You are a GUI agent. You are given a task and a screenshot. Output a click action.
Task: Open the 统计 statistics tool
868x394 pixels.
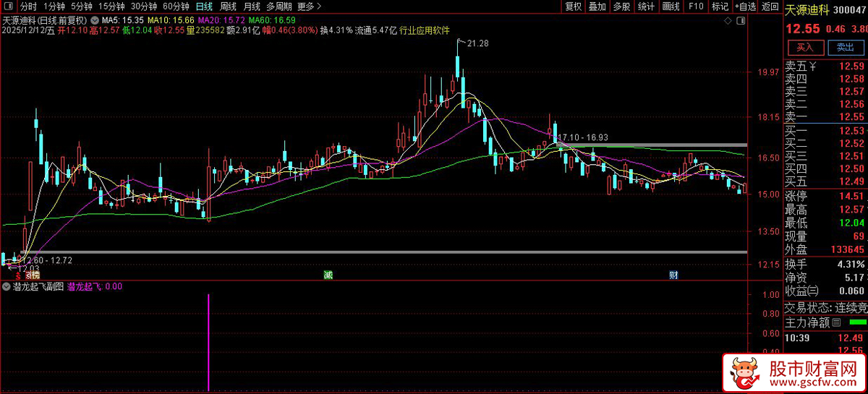click(646, 7)
